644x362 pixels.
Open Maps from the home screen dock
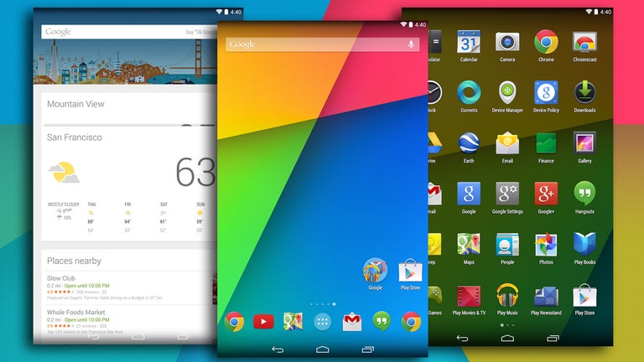[x=293, y=322]
